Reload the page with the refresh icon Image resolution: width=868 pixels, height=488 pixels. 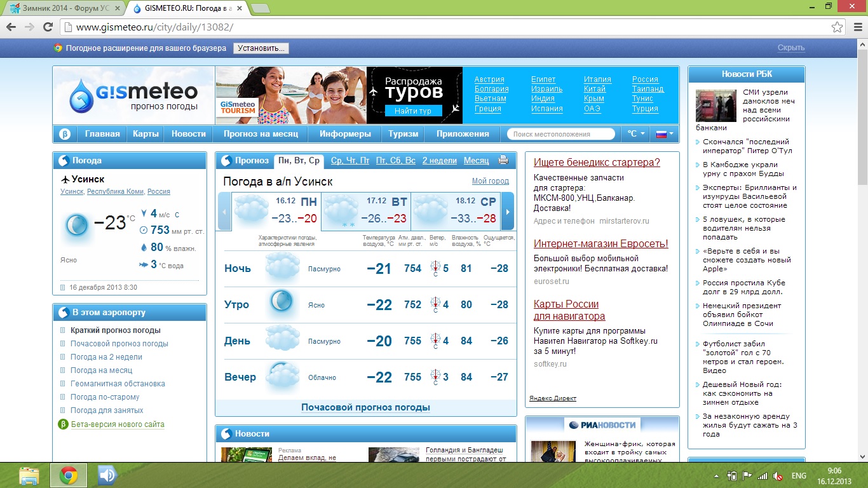(48, 27)
